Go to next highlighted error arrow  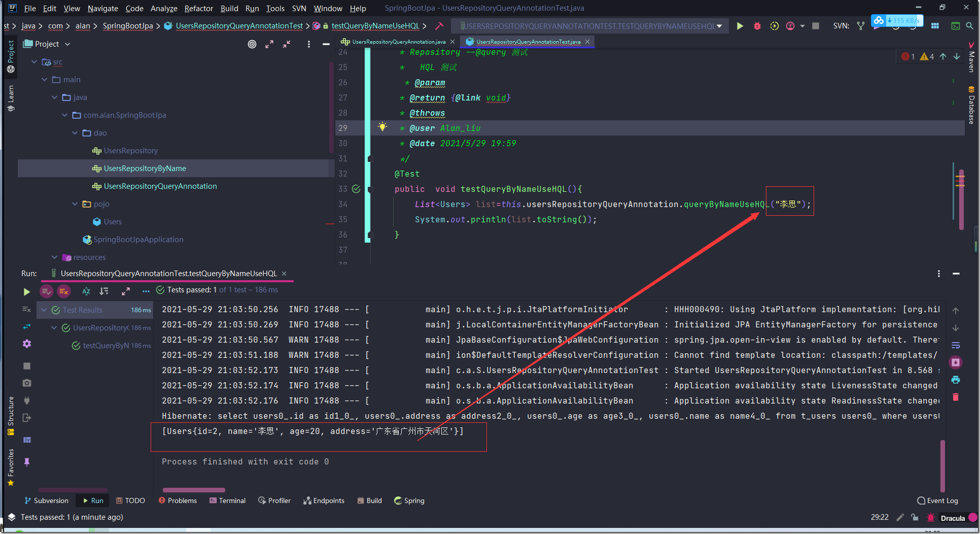coord(957,56)
